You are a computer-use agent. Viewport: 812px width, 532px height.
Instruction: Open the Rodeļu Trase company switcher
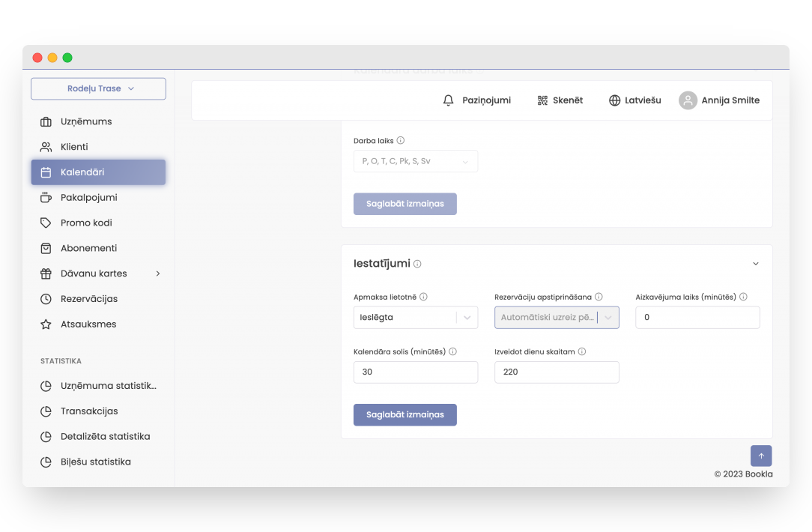(x=98, y=88)
